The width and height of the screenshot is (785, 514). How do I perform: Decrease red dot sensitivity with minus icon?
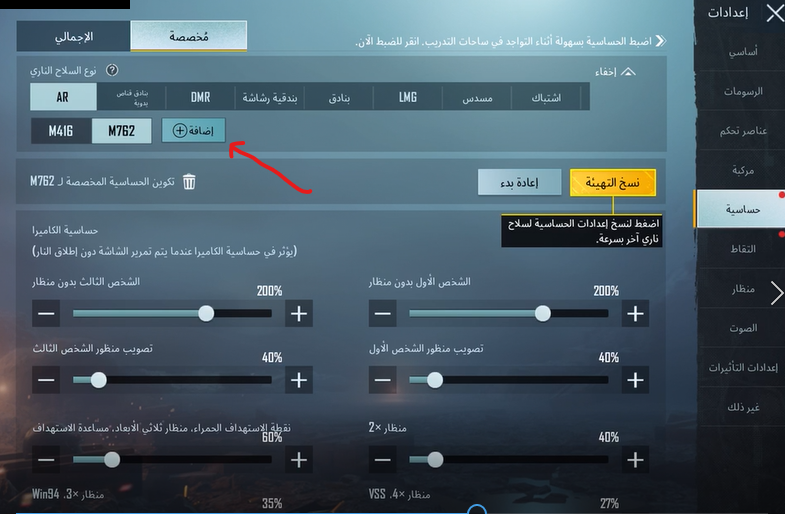click(46, 459)
